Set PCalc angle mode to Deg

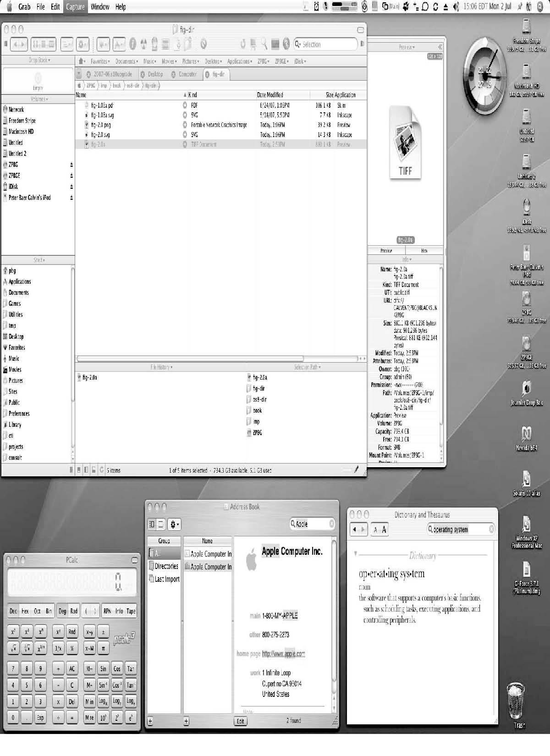[x=62, y=611]
